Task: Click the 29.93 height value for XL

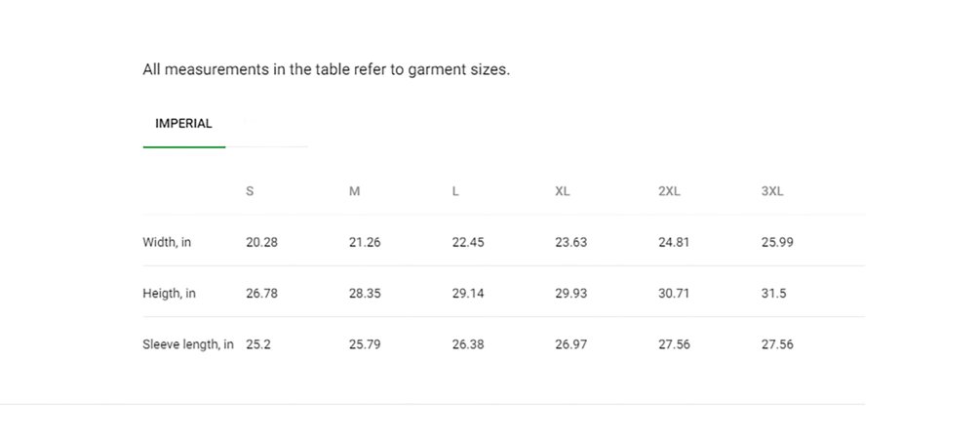Action: click(571, 294)
